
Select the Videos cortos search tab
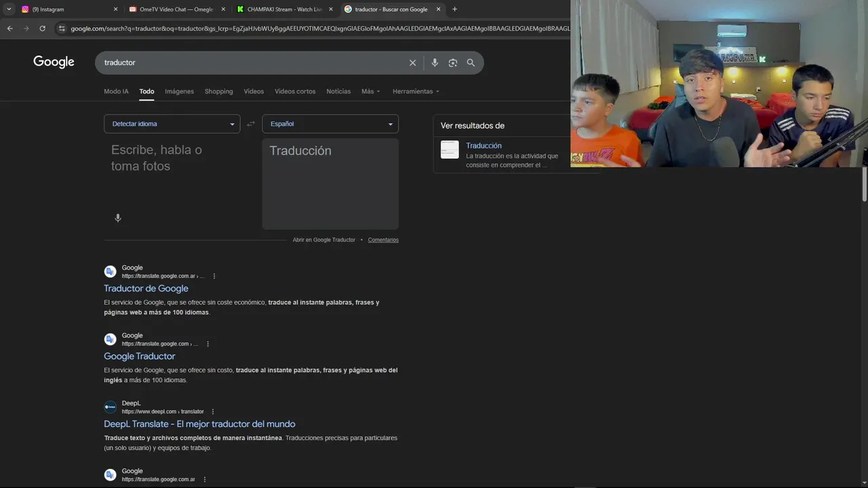point(295,91)
